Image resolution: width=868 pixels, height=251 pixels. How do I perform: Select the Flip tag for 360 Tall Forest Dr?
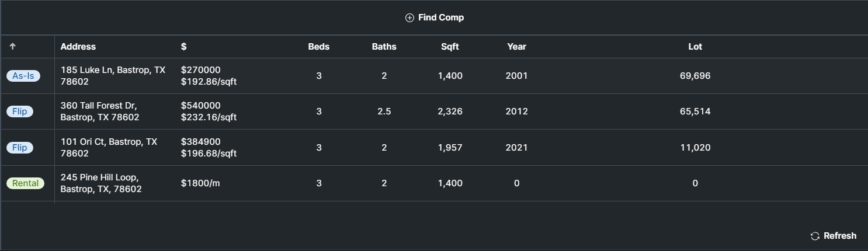20,111
